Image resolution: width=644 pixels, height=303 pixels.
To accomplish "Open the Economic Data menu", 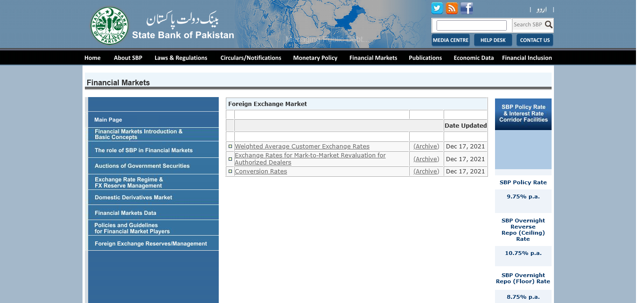I will (x=473, y=58).
